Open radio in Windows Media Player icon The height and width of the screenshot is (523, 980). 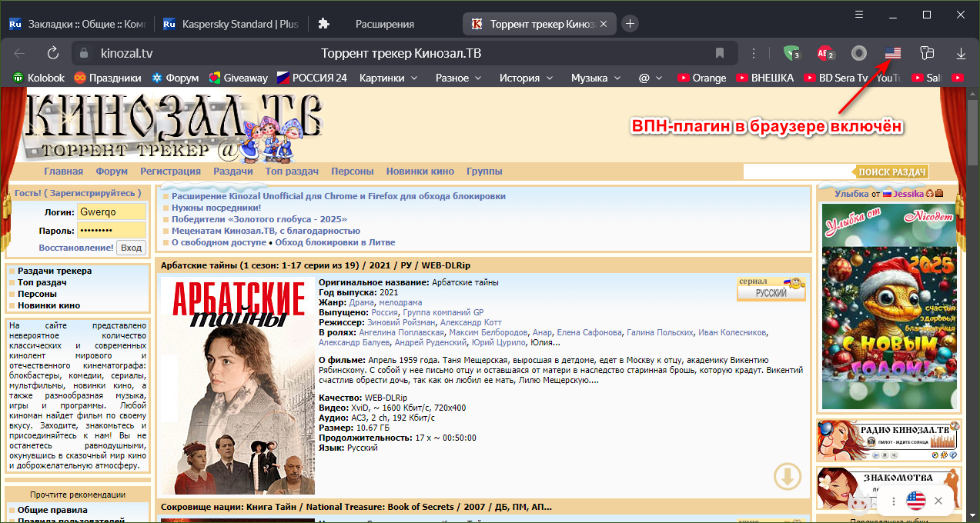[x=935, y=455]
